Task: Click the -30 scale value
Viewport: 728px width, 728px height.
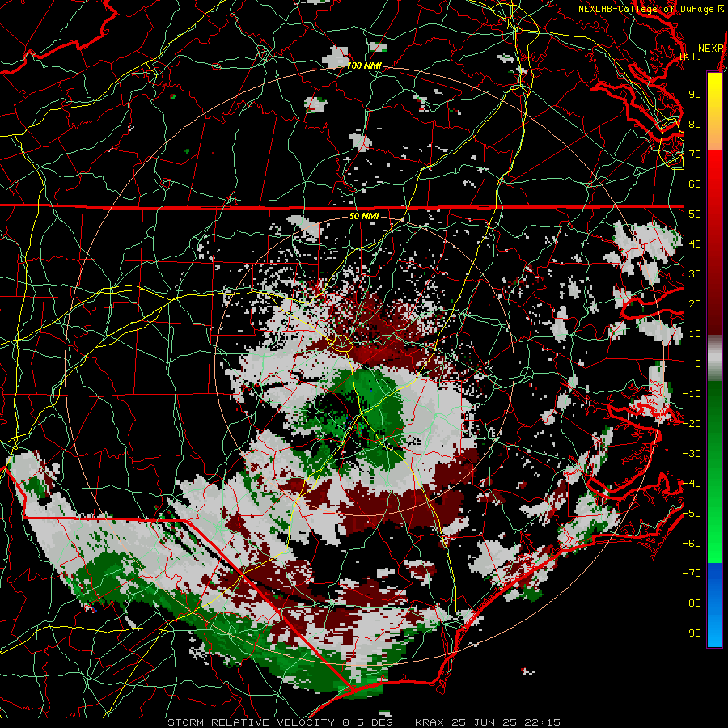Action: pyautogui.click(x=692, y=454)
